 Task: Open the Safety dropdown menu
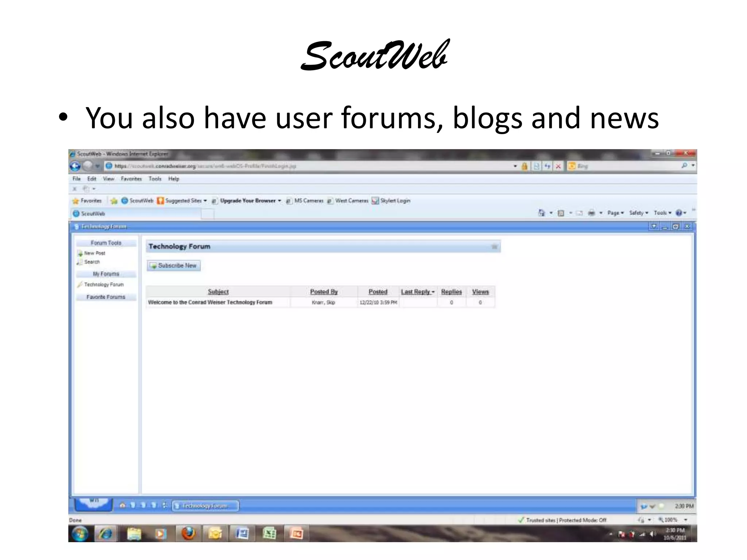tap(638, 213)
